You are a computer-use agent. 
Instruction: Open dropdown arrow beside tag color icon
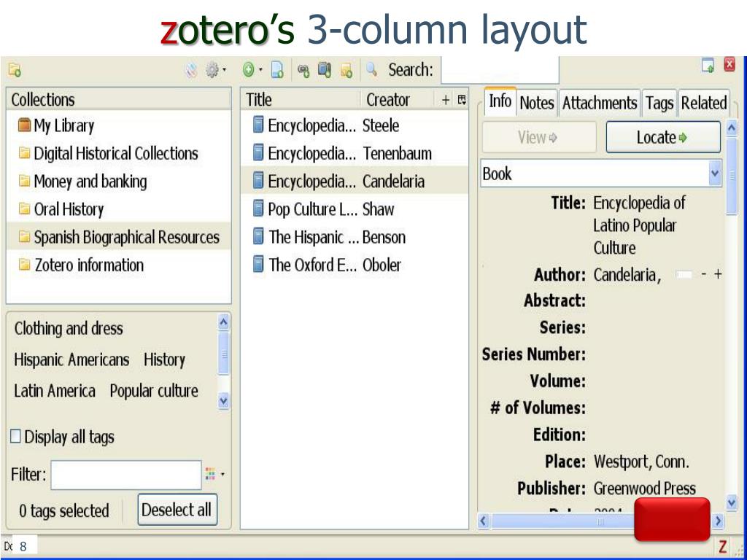coord(222,474)
